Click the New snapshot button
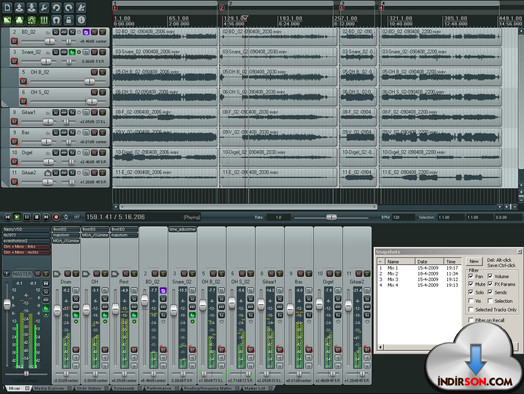524x394 pixels. 474,261
